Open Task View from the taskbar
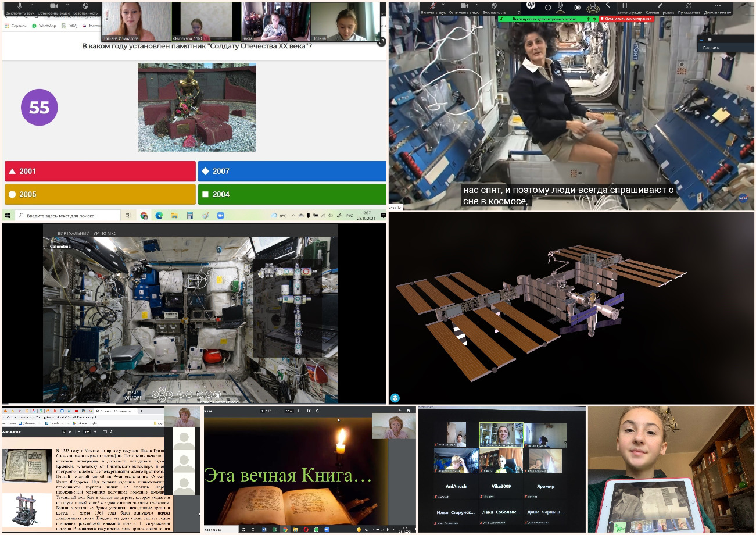The width and height of the screenshot is (756, 535). tap(128, 215)
